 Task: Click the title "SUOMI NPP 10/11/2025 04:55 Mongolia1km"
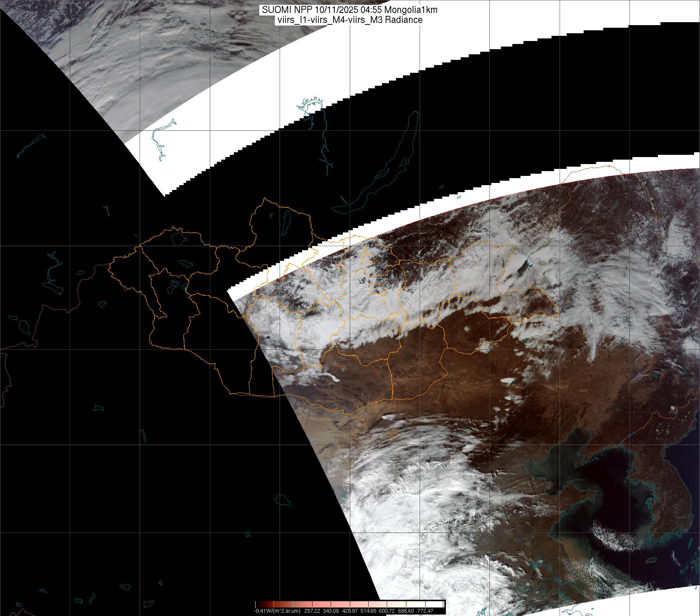click(349, 10)
